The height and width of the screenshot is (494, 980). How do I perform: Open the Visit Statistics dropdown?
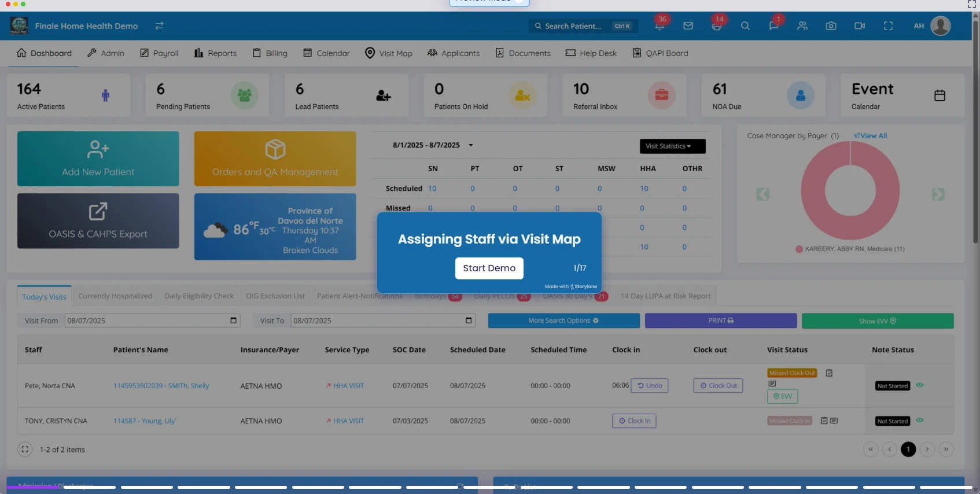pos(672,146)
